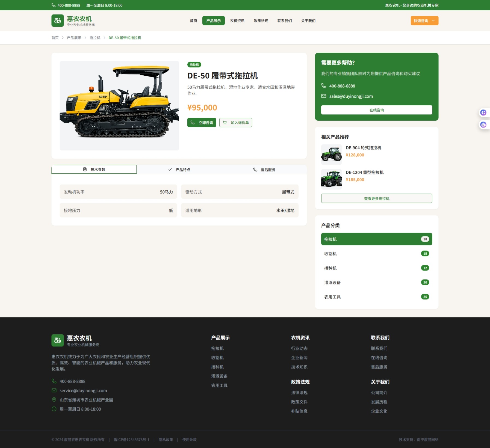Image resolution: width=490 pixels, height=448 pixels.
Task: Open the 售后服务 tab
Action: pyautogui.click(x=264, y=170)
